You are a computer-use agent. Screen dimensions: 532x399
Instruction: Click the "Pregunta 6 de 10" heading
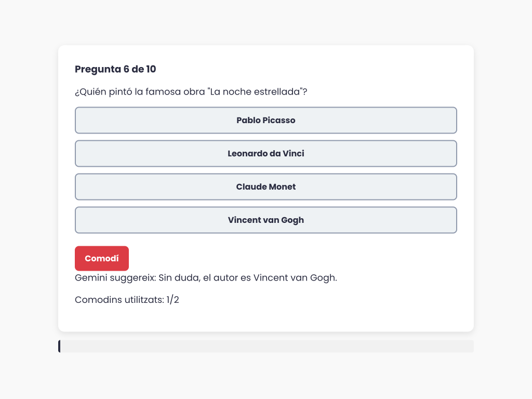[115, 69]
